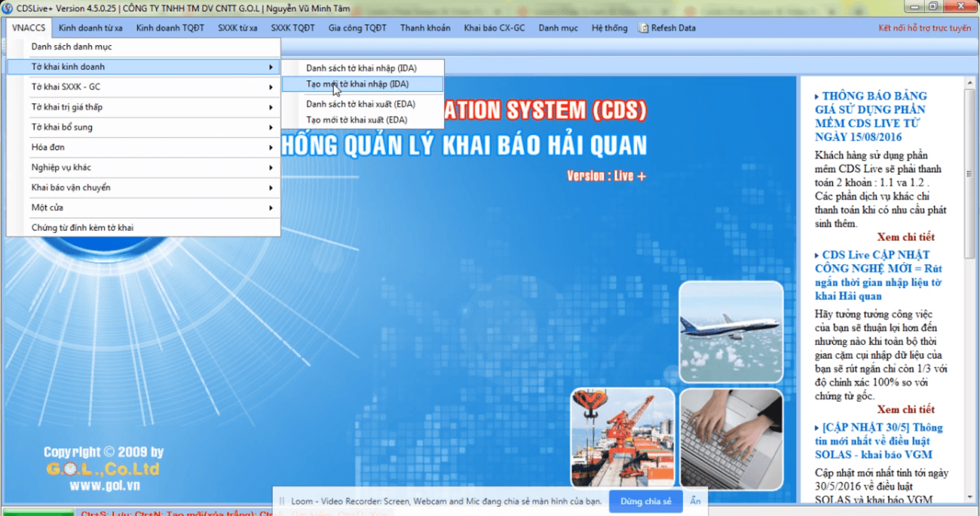This screenshot has height=516, width=980.
Task: Select Chứng từ đính kèm tờ khai
Action: pyautogui.click(x=83, y=227)
